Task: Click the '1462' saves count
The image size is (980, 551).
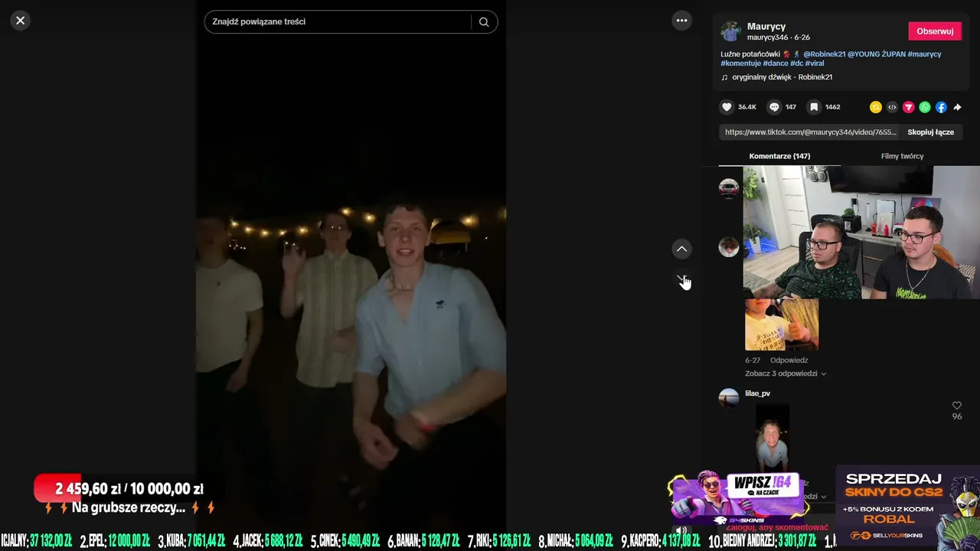Action: pyautogui.click(x=833, y=107)
